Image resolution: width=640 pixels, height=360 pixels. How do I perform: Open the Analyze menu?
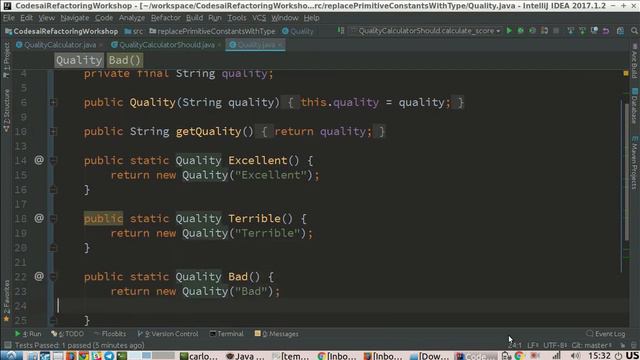point(131,18)
